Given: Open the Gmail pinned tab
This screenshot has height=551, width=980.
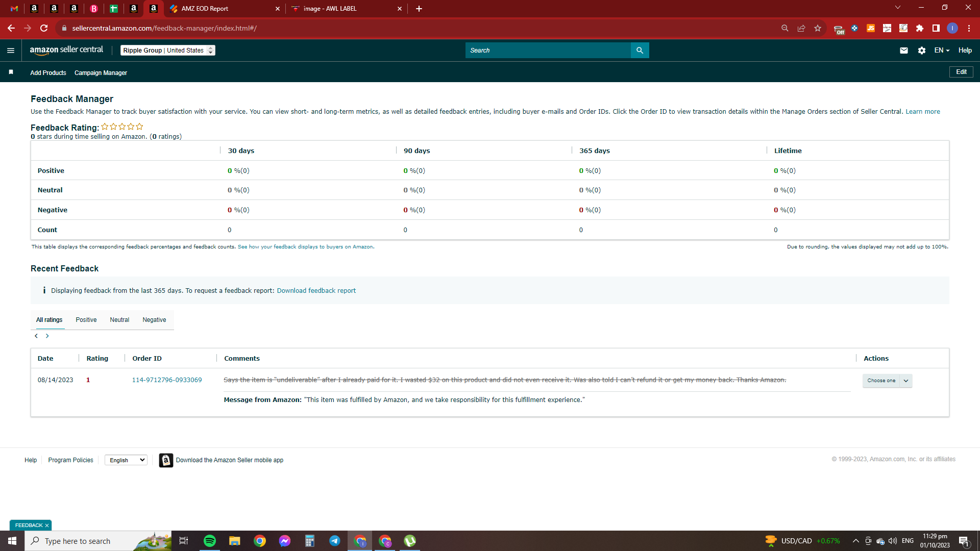Looking at the screenshot, I should coord(14,9).
